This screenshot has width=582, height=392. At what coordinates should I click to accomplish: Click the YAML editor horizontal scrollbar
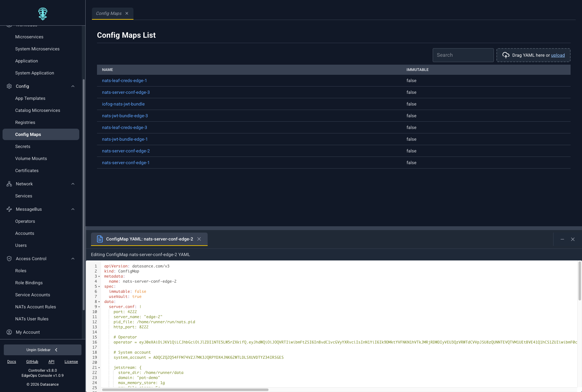[185, 390]
